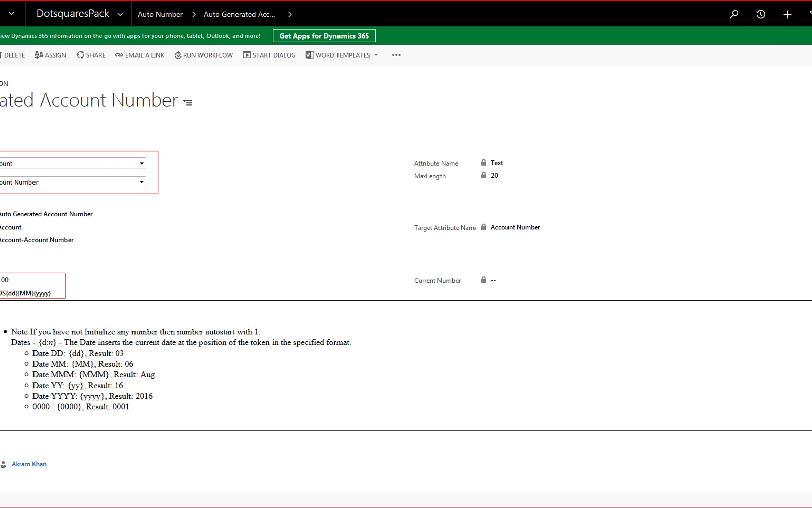The image size is (812, 508).
Task: Open Akram Khan owner link
Action: [x=29, y=464]
